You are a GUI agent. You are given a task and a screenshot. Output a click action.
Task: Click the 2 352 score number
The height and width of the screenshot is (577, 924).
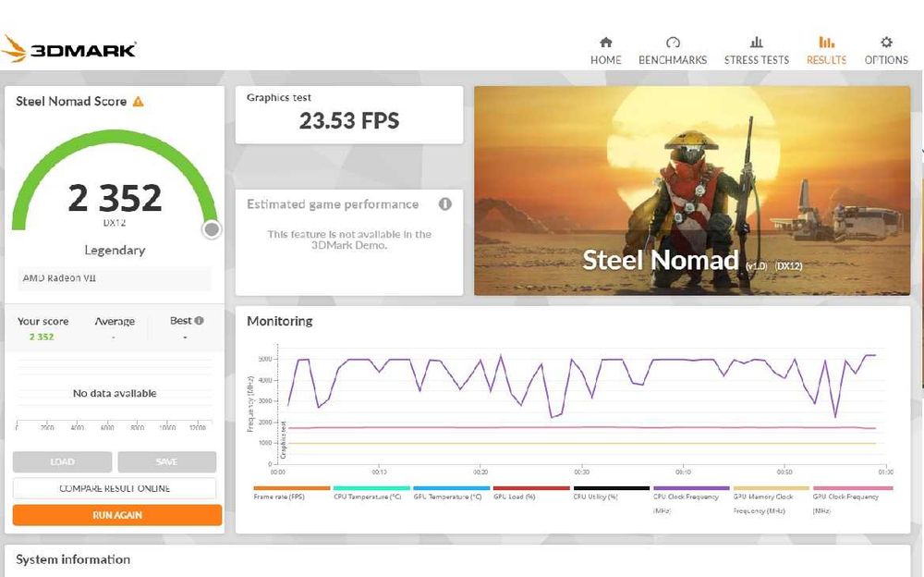115,198
